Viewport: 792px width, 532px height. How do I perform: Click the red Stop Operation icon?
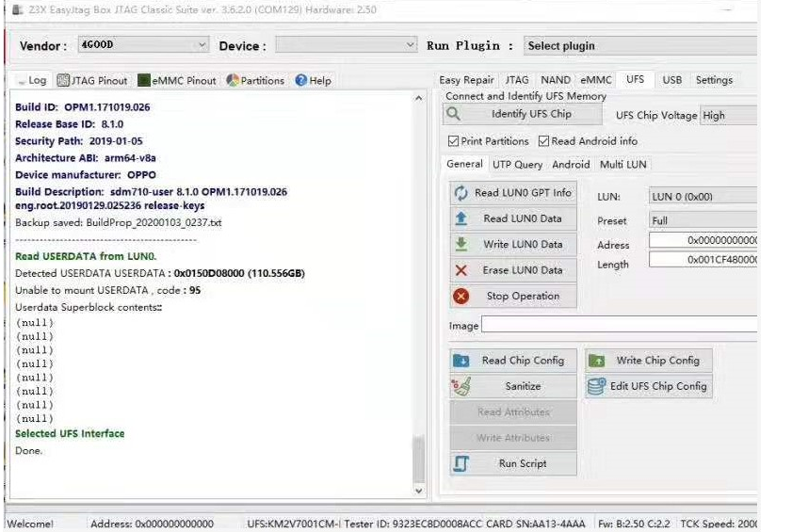(461, 296)
